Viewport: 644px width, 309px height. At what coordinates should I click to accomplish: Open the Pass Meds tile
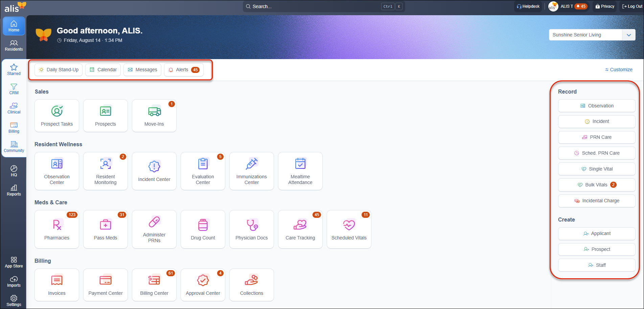point(106,229)
